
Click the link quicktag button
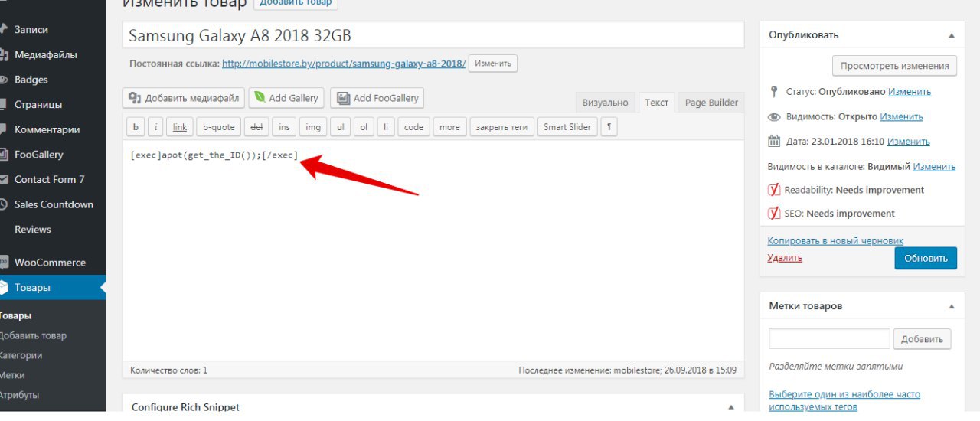[x=180, y=127]
